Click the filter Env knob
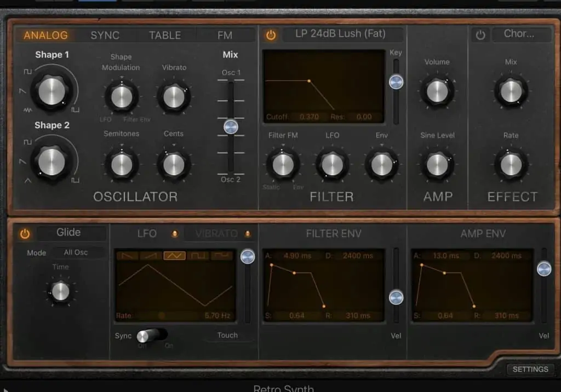 tap(382, 165)
